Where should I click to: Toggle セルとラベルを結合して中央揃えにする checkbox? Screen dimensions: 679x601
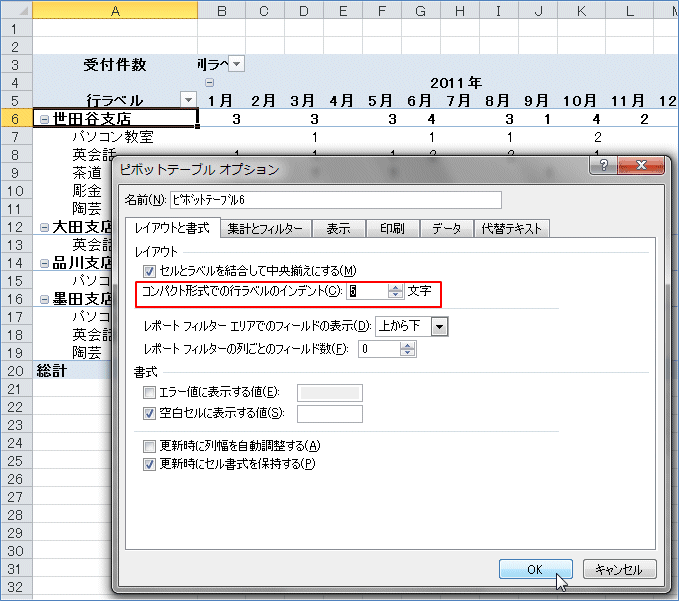pos(149,271)
